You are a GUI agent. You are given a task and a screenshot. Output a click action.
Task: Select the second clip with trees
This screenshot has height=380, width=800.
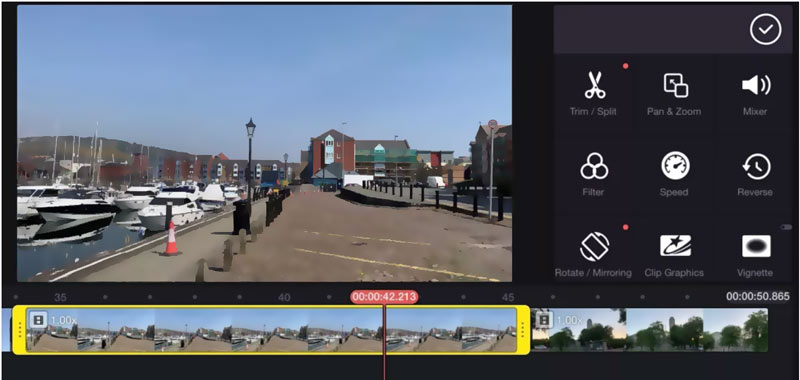pos(650,330)
